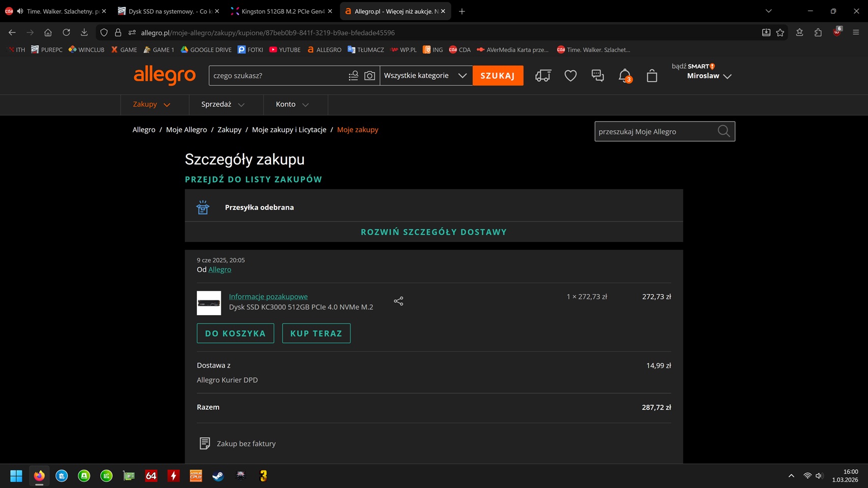Click the browser address bar URL
Screen dimensions: 868x488
268,33
